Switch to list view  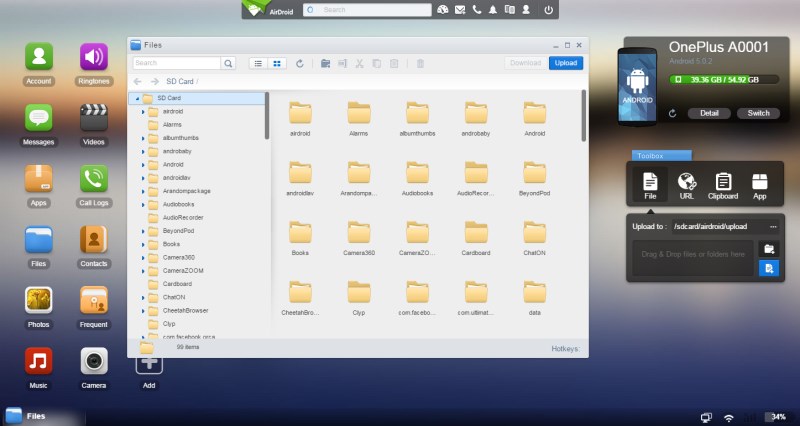pos(258,63)
